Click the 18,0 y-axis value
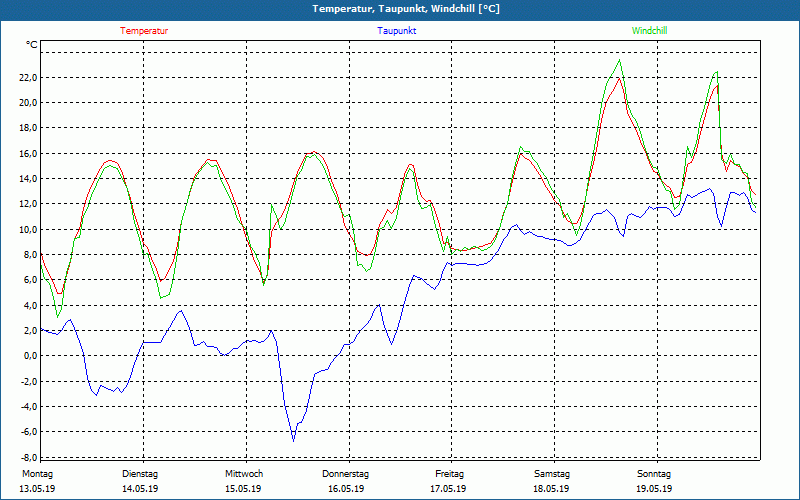Screen dimensions: 800x500 28,128
